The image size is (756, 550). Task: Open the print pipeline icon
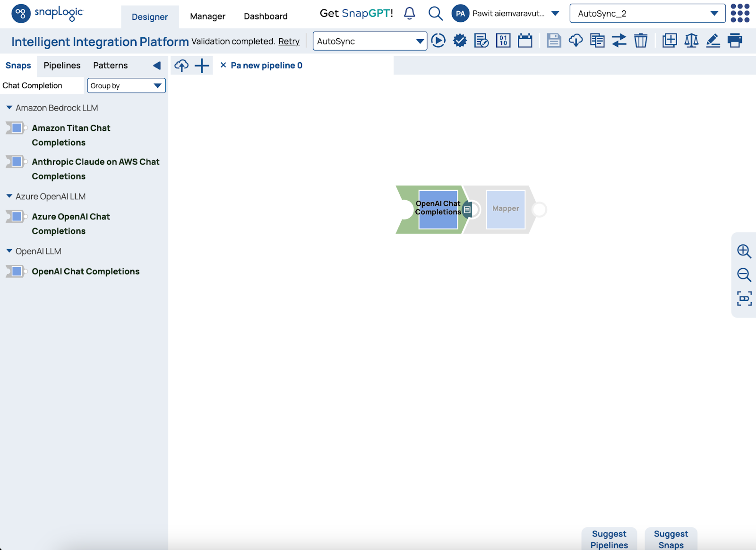(x=735, y=41)
